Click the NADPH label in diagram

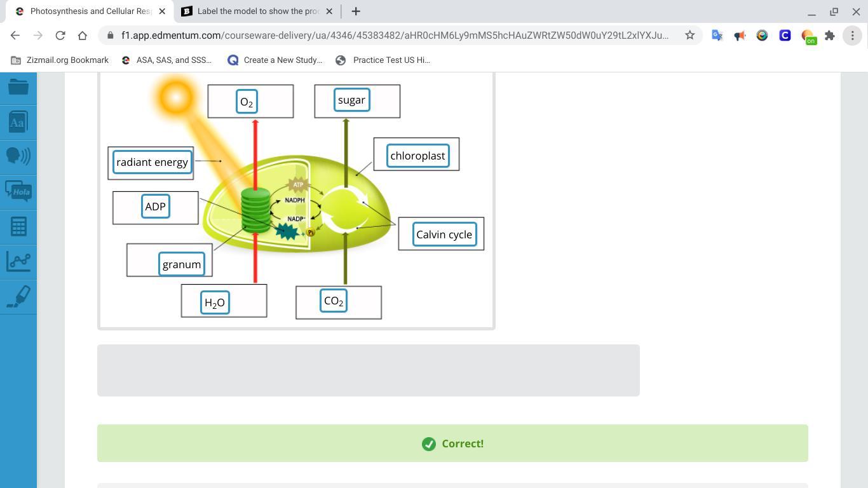click(295, 200)
